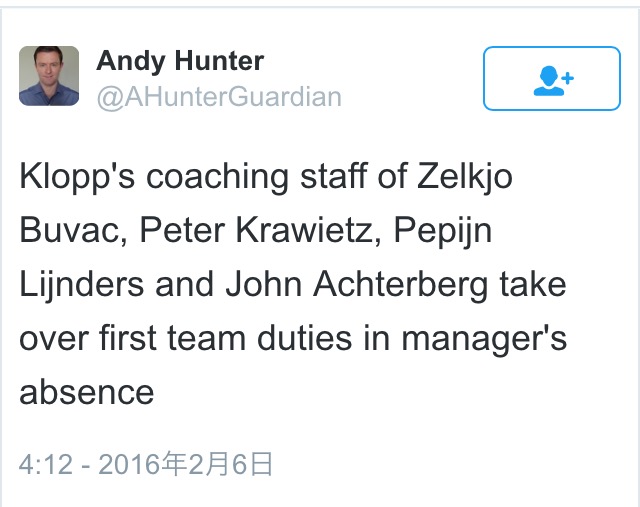Click the word "absence" in the tweet
Viewport: 640px width, 507px height.
click(x=87, y=392)
